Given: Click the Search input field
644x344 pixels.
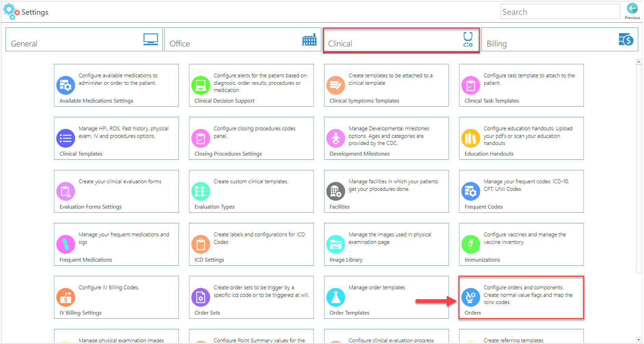Looking at the screenshot, I should [560, 12].
